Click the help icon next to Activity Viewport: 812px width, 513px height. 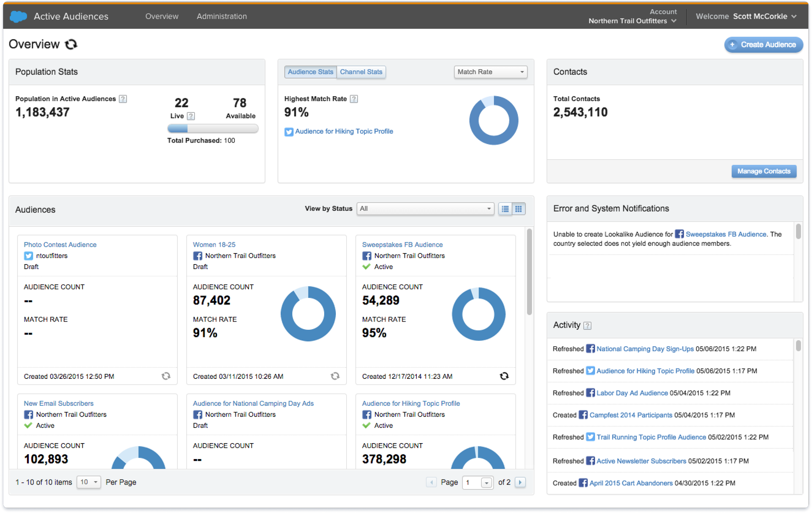[x=587, y=326]
